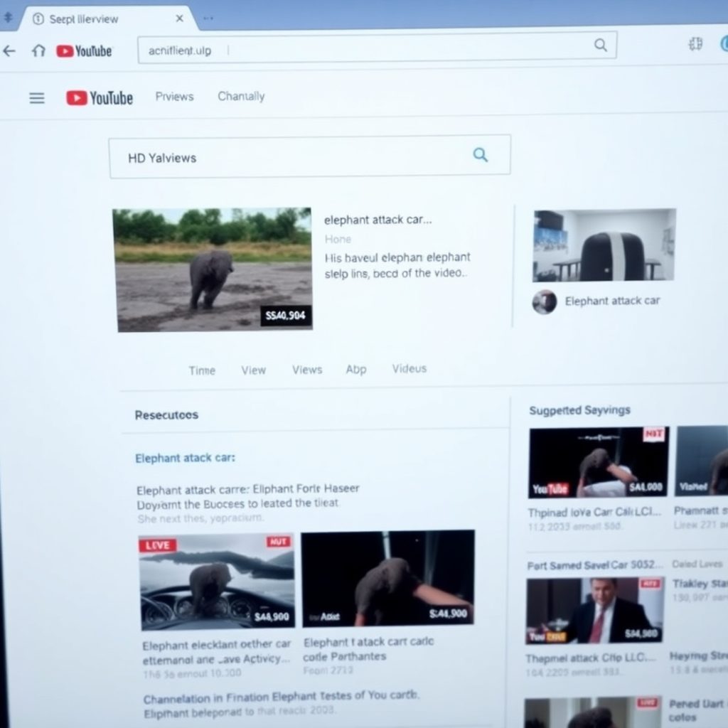Open the browser extensions icon

[x=695, y=44]
